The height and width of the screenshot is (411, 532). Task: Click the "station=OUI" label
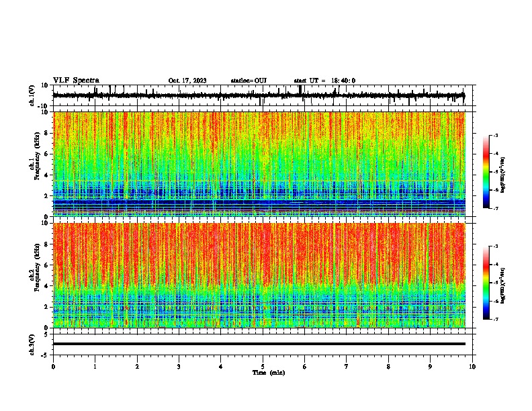[x=249, y=81]
